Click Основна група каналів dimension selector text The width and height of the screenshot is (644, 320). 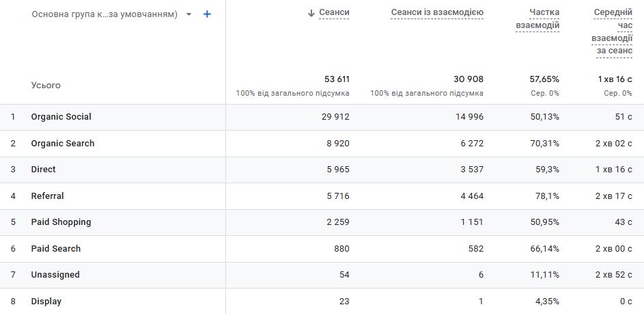pos(104,14)
